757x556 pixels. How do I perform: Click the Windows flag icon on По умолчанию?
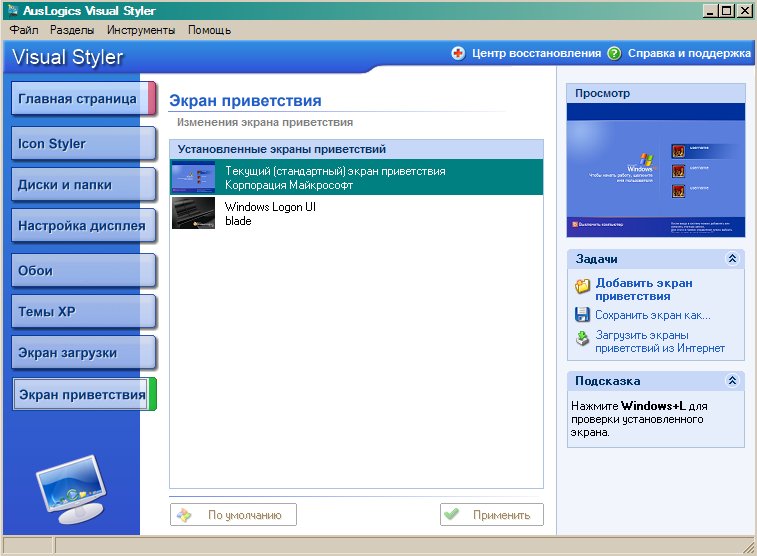pyautogui.click(x=184, y=515)
